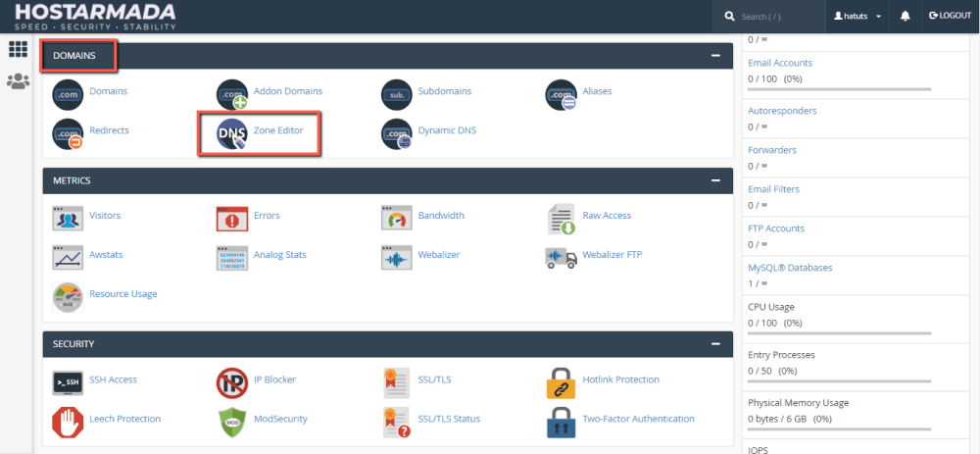Click the SECURITY section header title

73,344
